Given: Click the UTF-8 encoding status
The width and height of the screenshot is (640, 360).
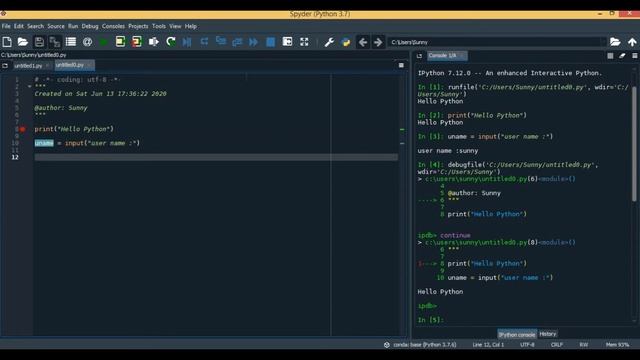Looking at the screenshot, I should click(x=527, y=345).
